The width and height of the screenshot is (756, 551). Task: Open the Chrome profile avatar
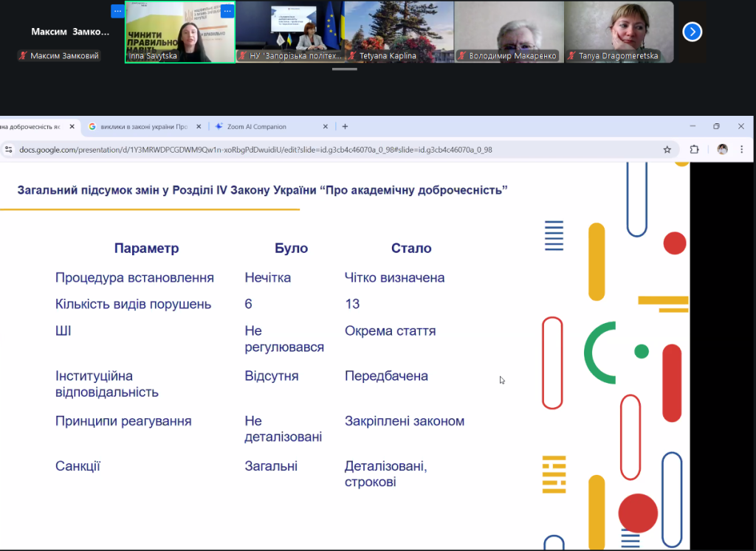722,150
